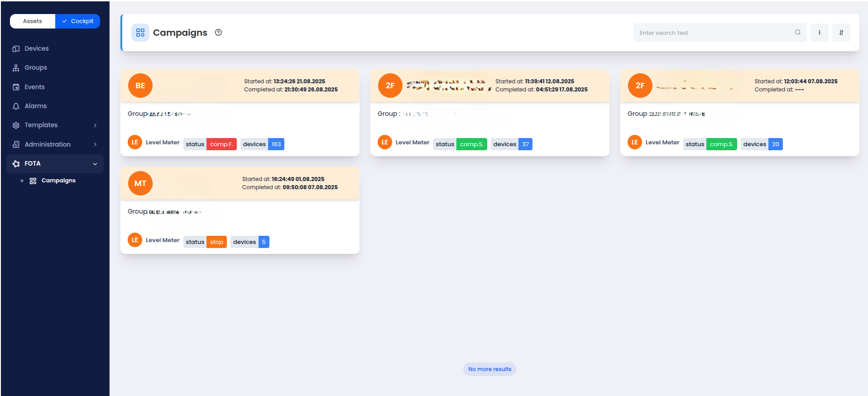This screenshot has width=868, height=396.
Task: Switch to Assets view
Action: point(33,21)
